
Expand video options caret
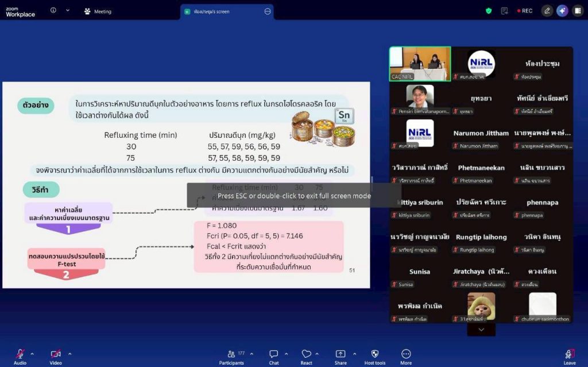69,353
